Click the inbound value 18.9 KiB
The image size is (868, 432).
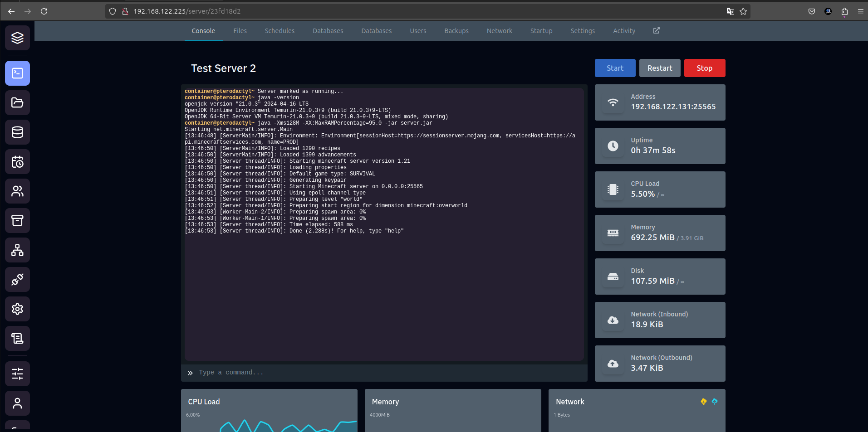(647, 324)
